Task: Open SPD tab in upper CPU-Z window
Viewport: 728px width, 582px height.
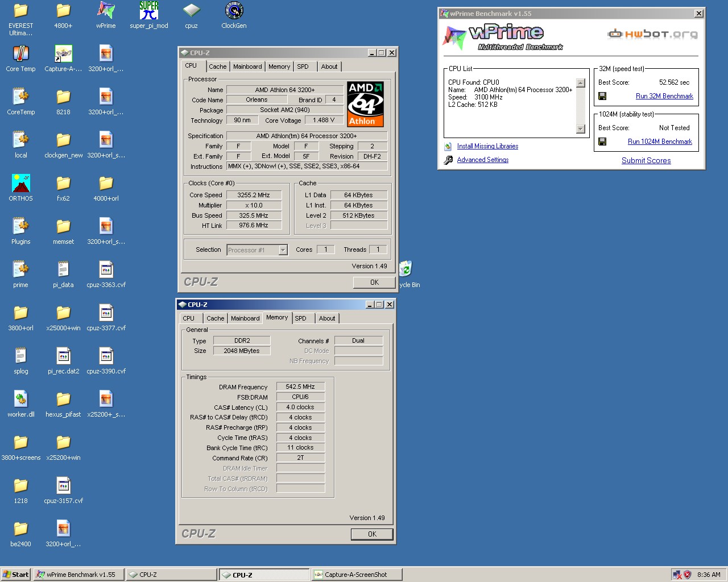Action: click(303, 66)
